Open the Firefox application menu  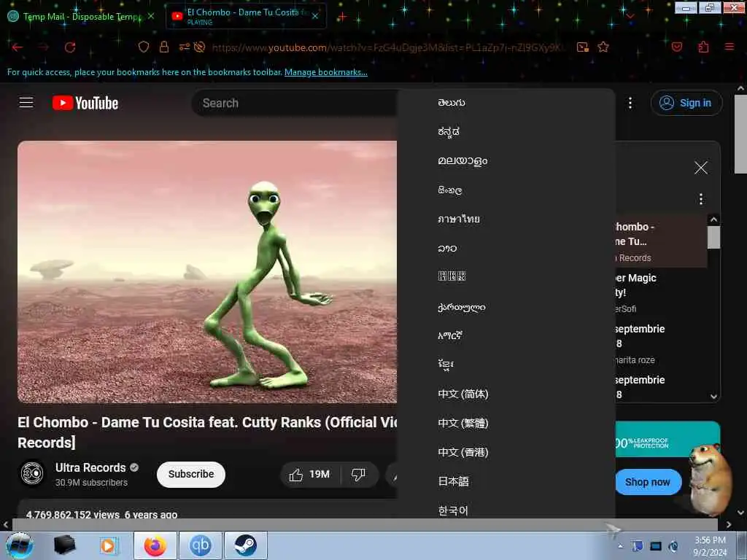(x=729, y=47)
